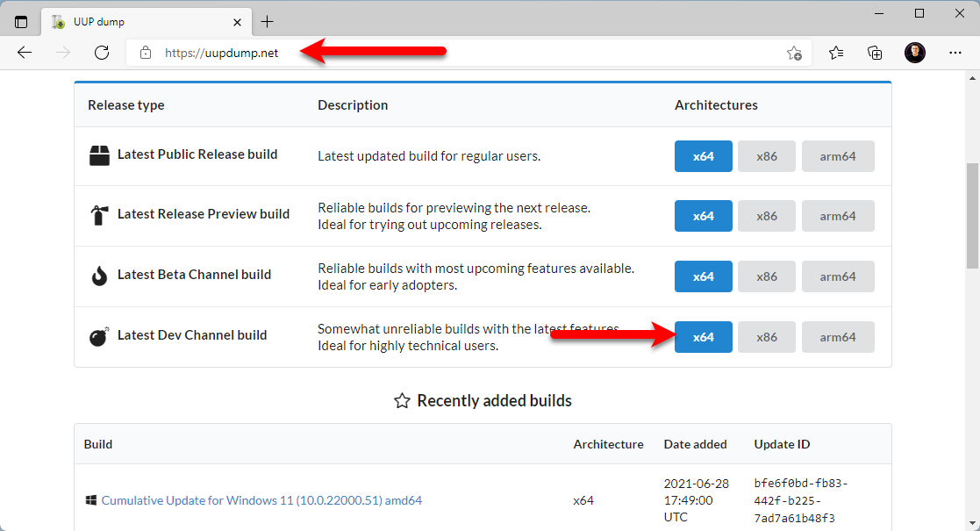
Task: Choose x64 for Latest Dev Channel build
Action: click(x=703, y=337)
